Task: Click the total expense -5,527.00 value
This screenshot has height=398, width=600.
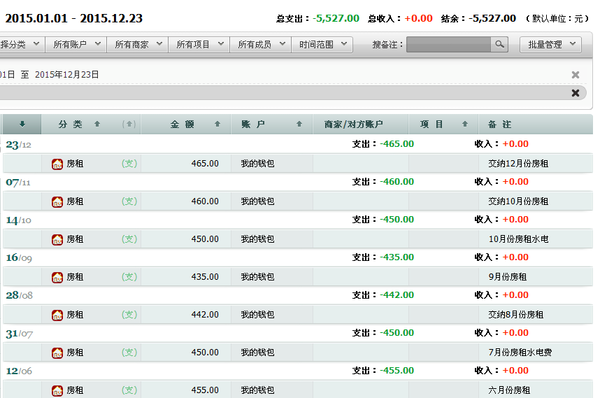Action: pos(336,18)
